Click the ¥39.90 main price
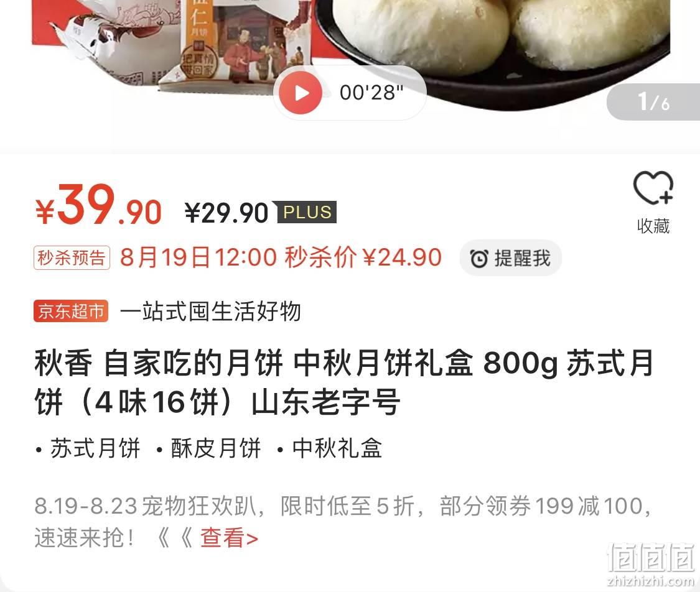The image size is (700, 592). (x=98, y=206)
